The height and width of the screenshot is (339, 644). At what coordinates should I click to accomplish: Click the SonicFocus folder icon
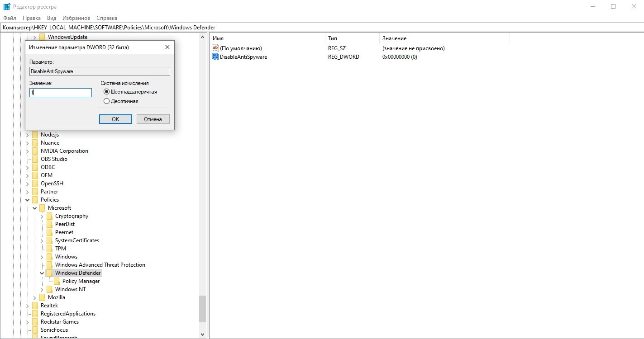click(x=35, y=330)
